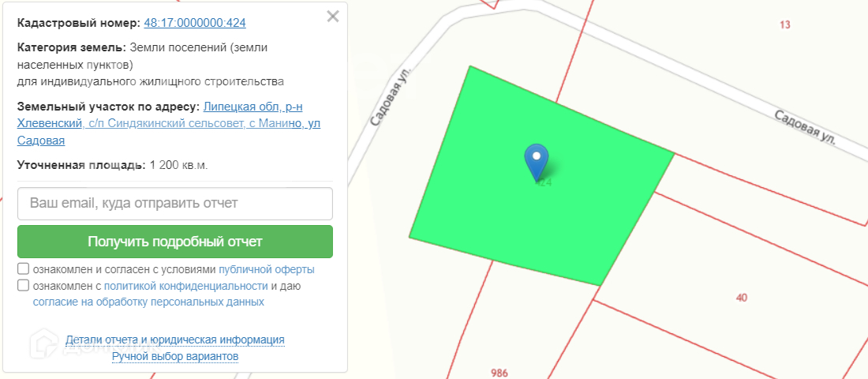
Task: Close the cadastral info panel
Action: [333, 17]
